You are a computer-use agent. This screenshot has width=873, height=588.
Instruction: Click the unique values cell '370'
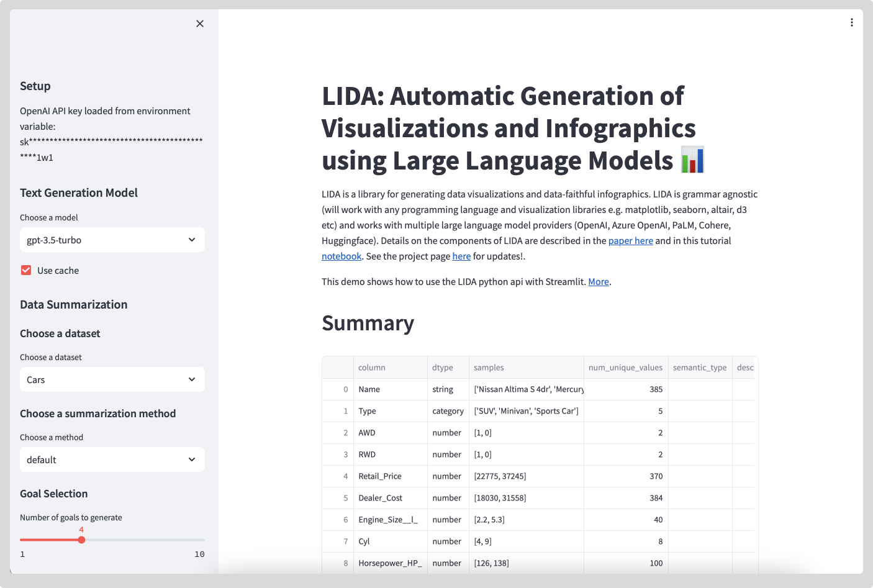(x=626, y=476)
